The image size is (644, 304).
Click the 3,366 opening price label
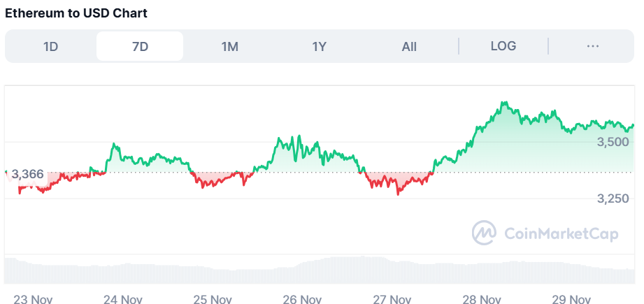click(x=28, y=174)
